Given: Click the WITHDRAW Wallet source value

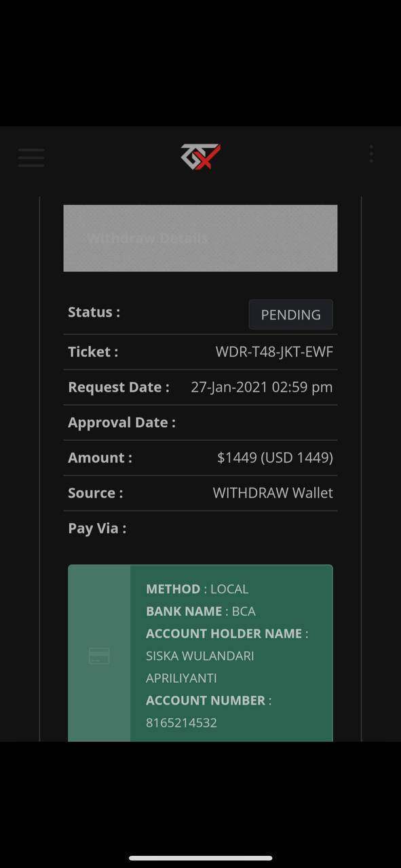Looking at the screenshot, I should tap(273, 493).
